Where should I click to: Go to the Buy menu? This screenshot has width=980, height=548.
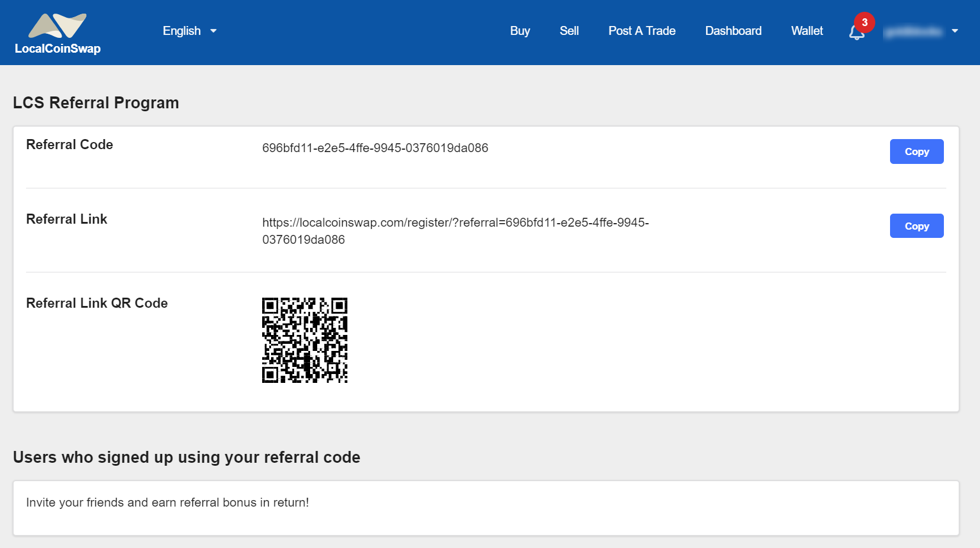(520, 31)
